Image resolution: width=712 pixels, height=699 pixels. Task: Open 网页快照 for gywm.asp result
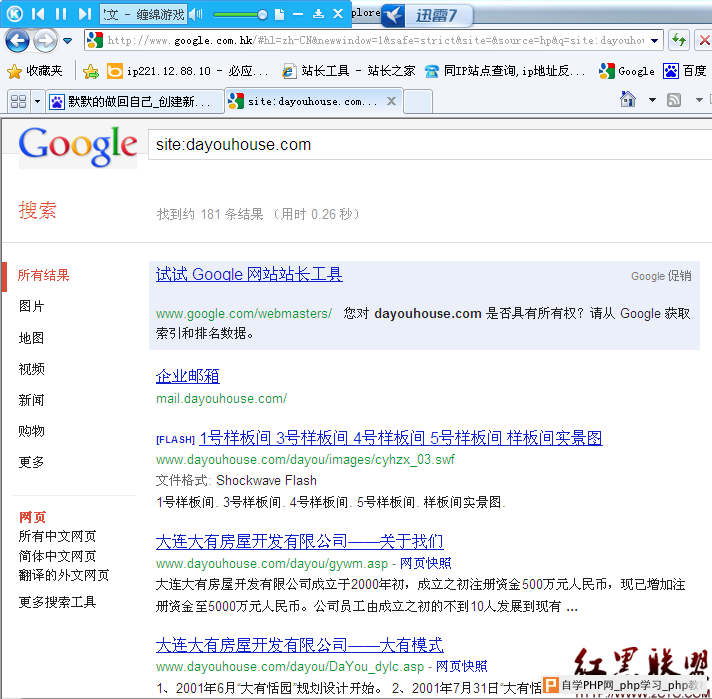(x=425, y=564)
